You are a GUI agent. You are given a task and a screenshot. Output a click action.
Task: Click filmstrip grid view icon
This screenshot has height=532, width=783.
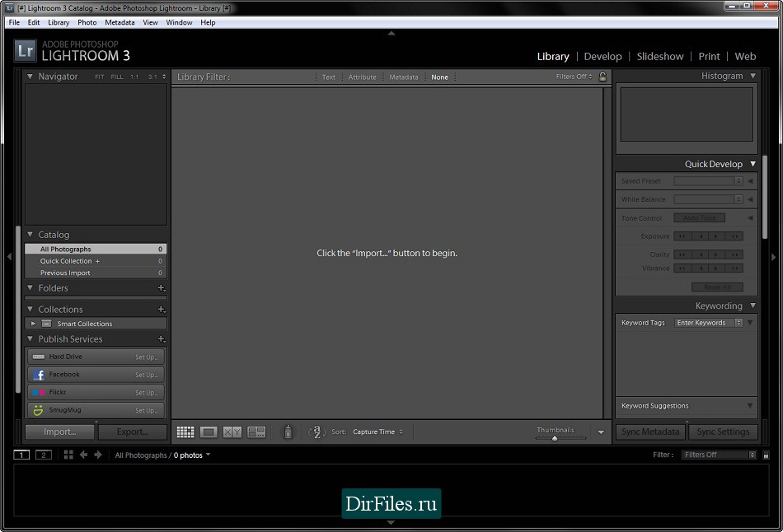[68, 455]
